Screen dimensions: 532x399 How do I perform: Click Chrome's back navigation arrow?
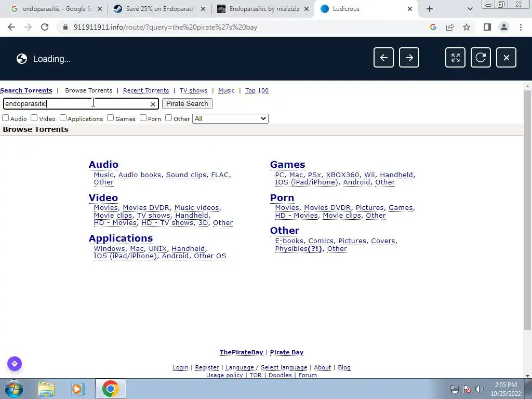click(x=11, y=27)
